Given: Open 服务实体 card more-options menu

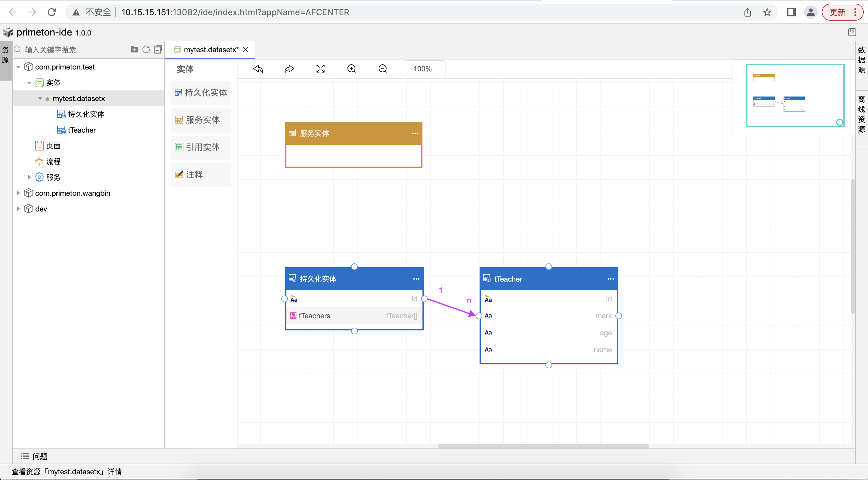Looking at the screenshot, I should click(x=415, y=133).
